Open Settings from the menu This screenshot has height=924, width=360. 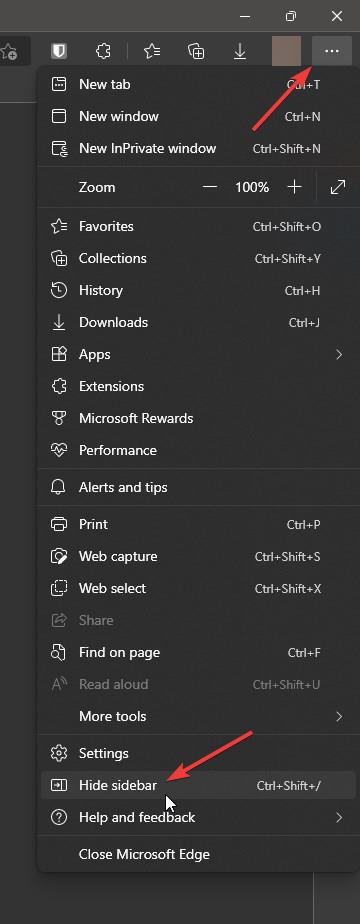(x=198, y=753)
